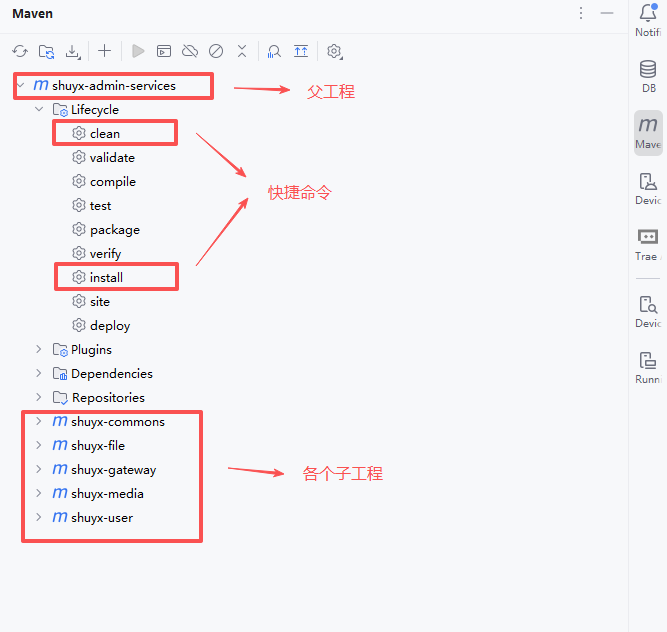The width and height of the screenshot is (667, 632).
Task: Click gear icon beside package
Action: pos(79,230)
